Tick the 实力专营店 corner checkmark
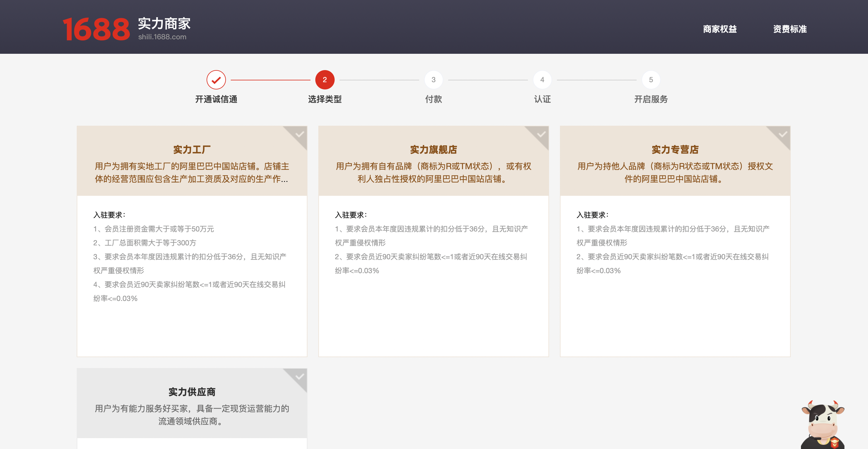868x449 pixels. (x=783, y=134)
